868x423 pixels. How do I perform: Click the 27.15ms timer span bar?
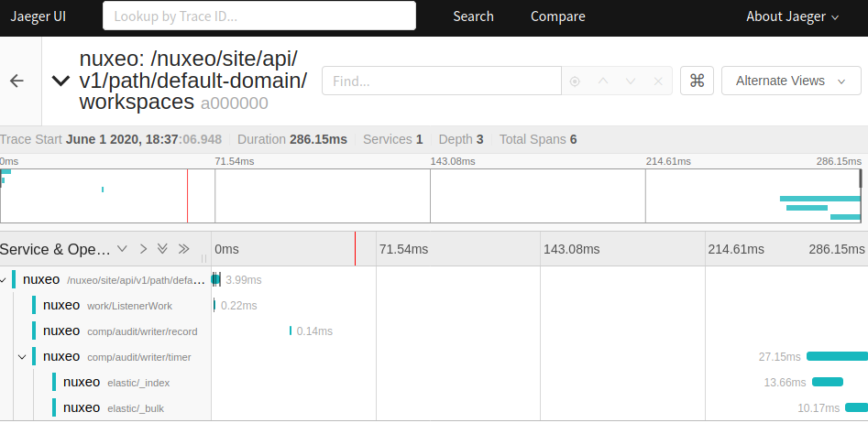pyautogui.click(x=837, y=357)
